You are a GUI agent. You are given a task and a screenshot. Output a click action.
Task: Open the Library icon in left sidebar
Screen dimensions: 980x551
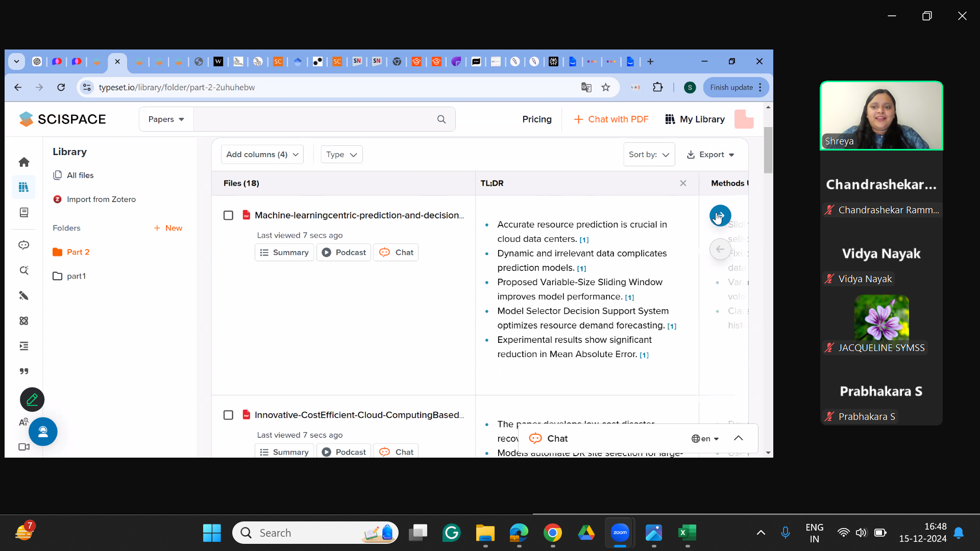click(x=24, y=187)
